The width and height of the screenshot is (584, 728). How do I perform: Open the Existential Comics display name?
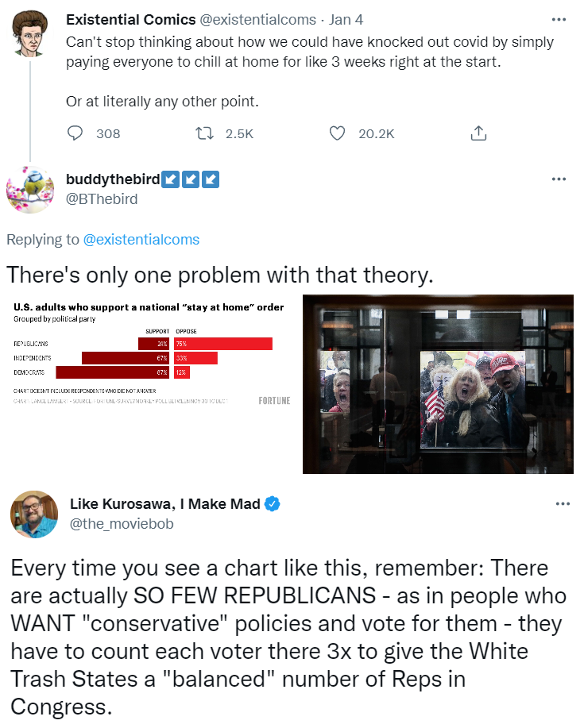pyautogui.click(x=130, y=20)
